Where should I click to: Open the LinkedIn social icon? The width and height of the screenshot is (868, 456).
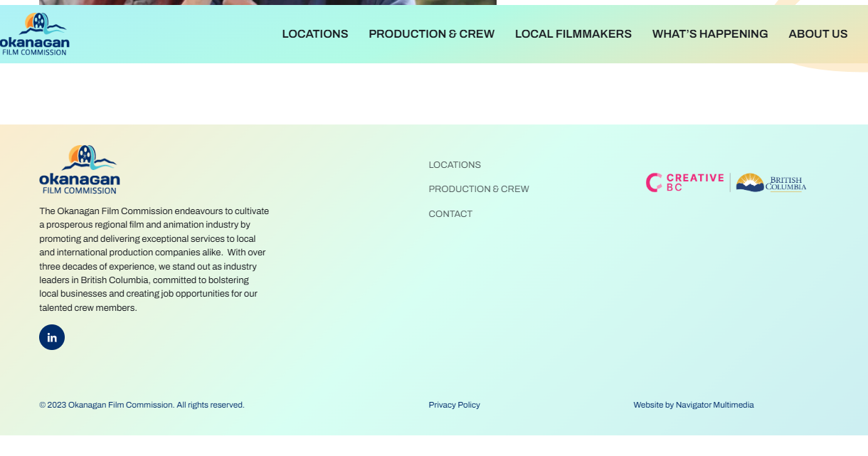(52, 337)
